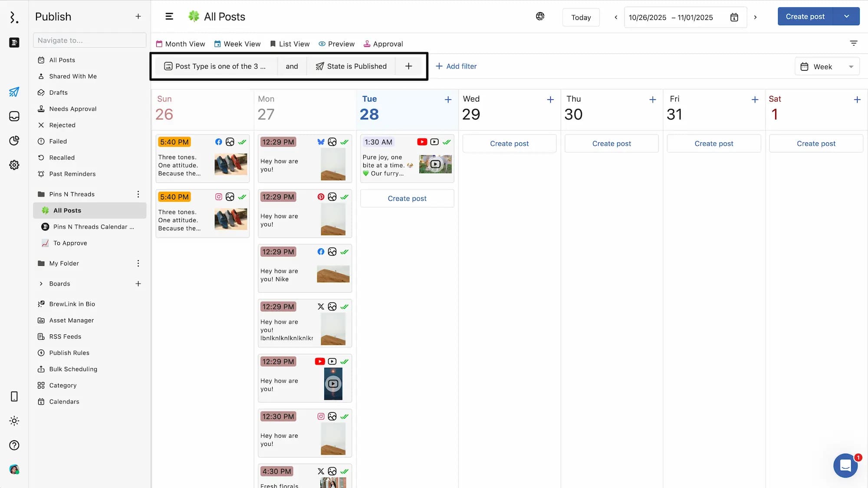Viewport: 868px width, 488px height.
Task: Click the globe timezone icon
Action: [x=540, y=16]
